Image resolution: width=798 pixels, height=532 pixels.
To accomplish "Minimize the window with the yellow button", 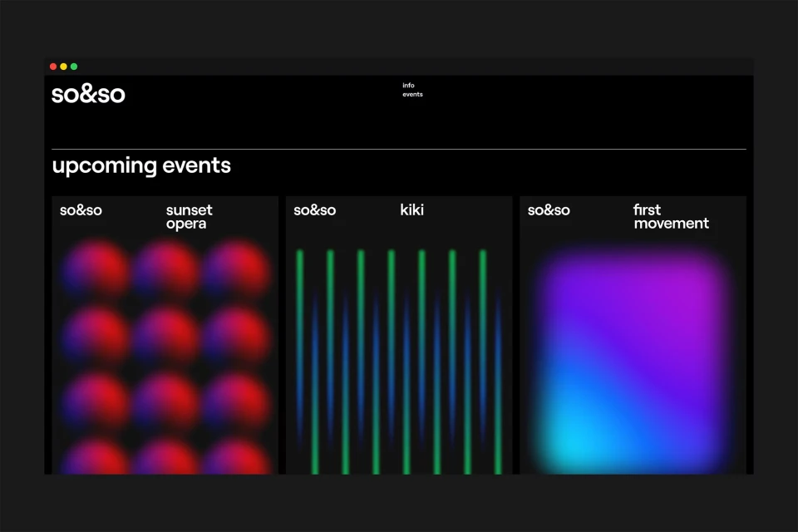I will click(x=63, y=66).
